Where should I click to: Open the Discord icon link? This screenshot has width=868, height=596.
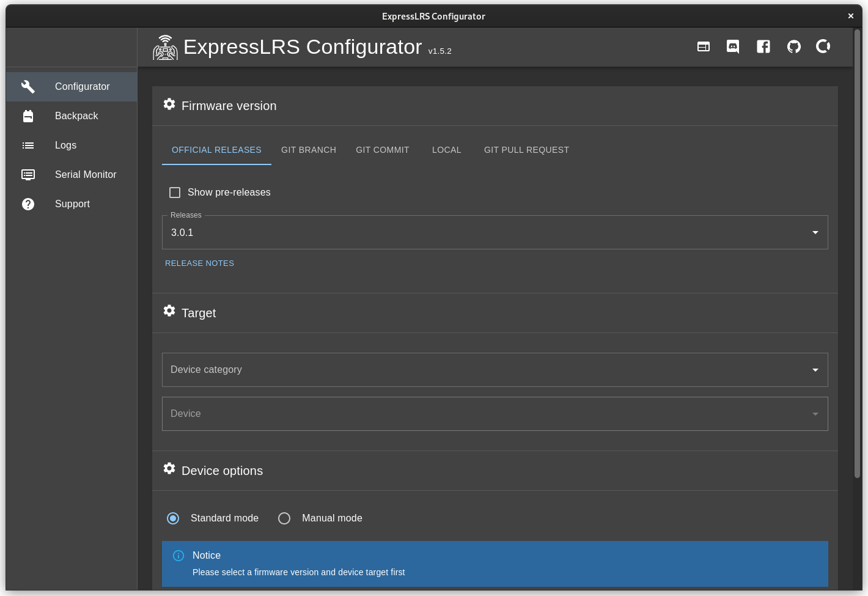tap(733, 46)
